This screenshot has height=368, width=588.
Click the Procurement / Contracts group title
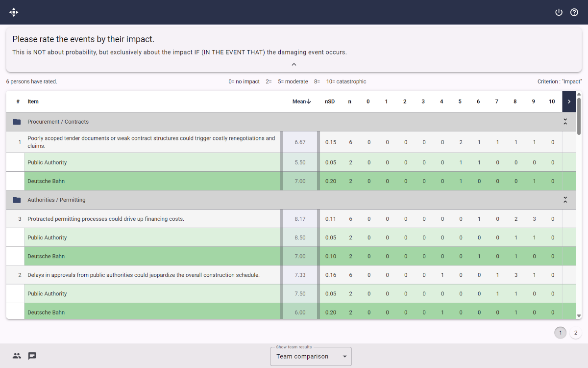point(58,122)
